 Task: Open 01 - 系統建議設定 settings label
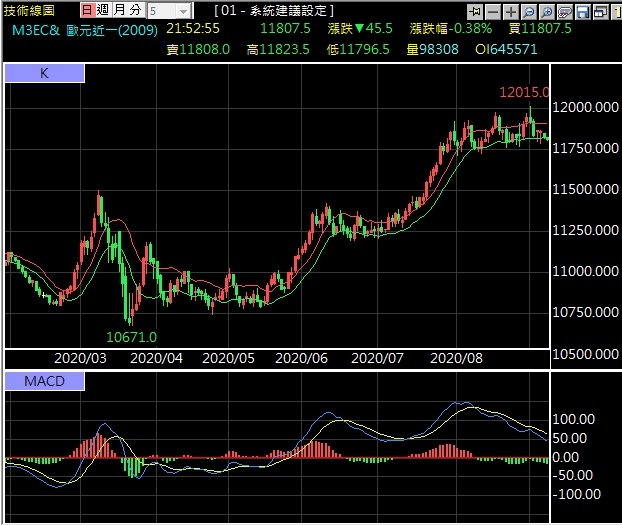(x=274, y=11)
